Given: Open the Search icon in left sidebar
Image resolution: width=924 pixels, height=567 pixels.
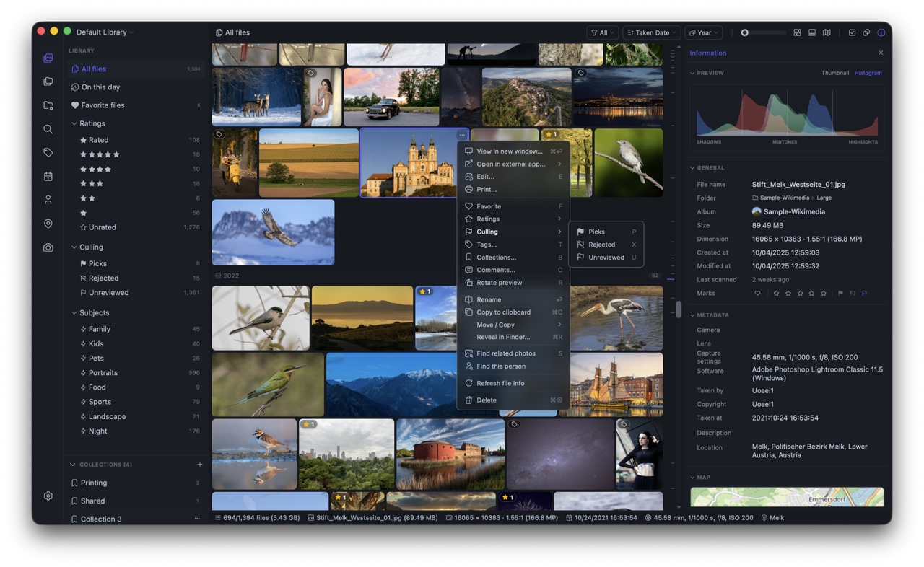Looking at the screenshot, I should [48, 129].
